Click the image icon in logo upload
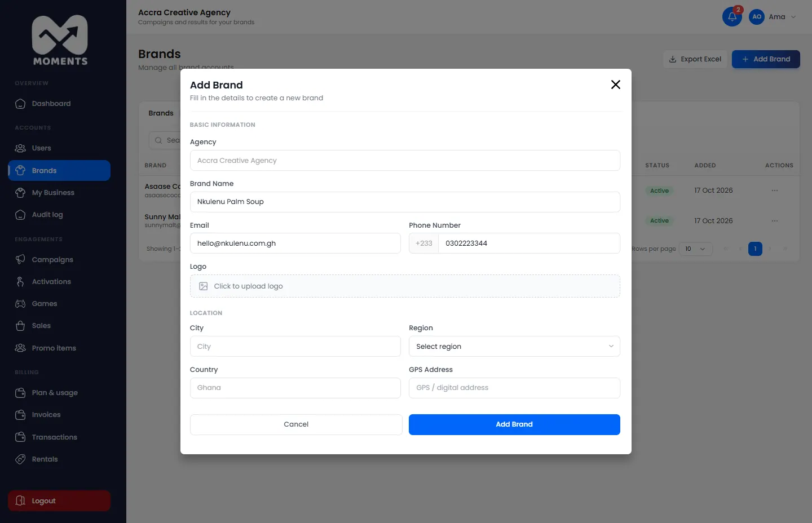The height and width of the screenshot is (523, 812). click(x=204, y=286)
